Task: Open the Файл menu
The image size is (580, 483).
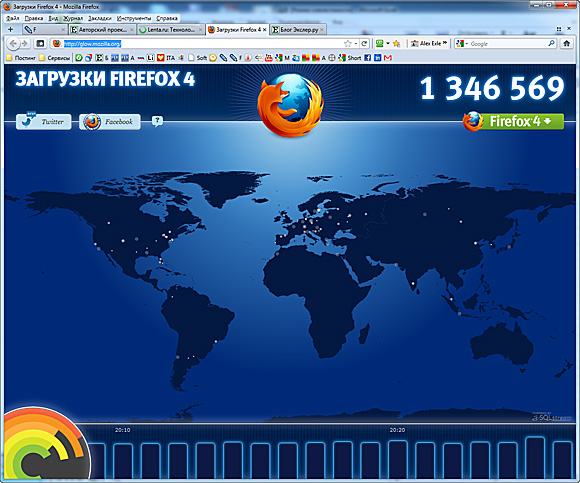Action: pos(13,18)
